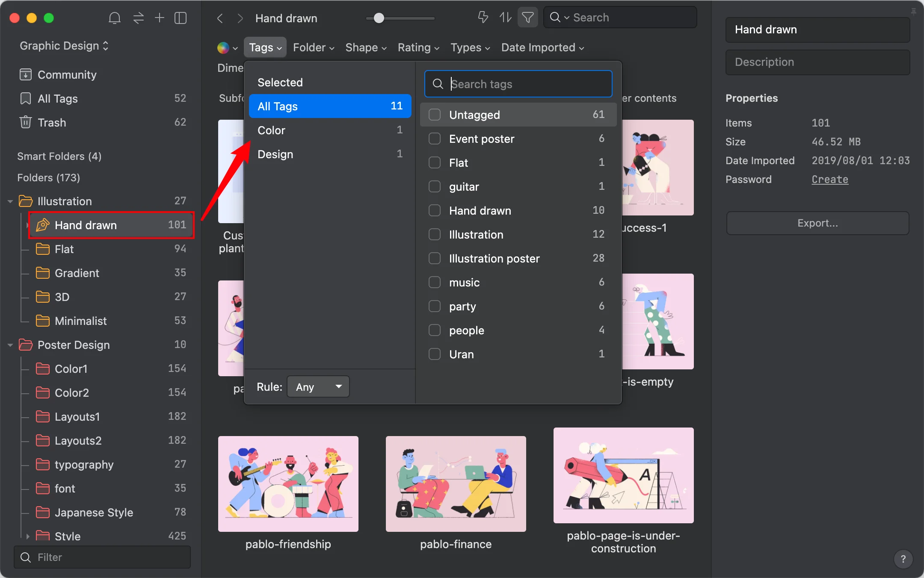
Task: Open the Rule Any dropdown
Action: click(x=318, y=387)
